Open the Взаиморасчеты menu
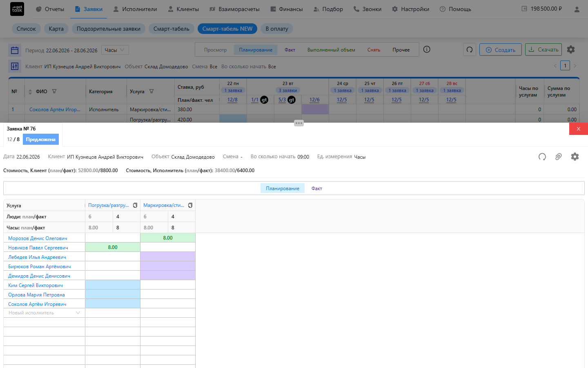 [x=234, y=9]
